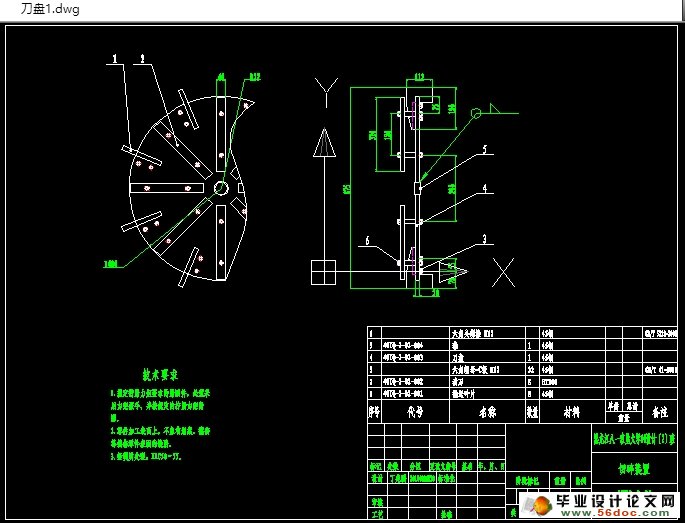Click the square origin marker of axis
Viewport: 685px width, 523px height.
click(322, 271)
